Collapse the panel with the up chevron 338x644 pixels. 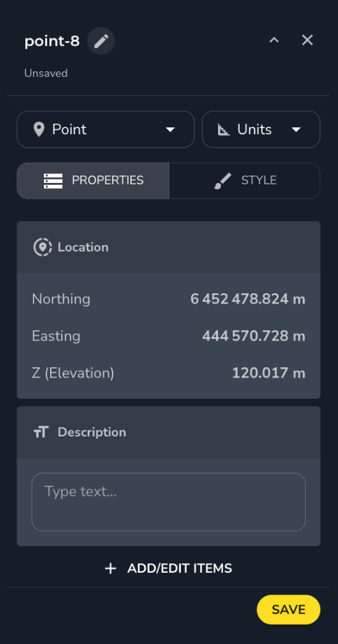click(x=274, y=40)
